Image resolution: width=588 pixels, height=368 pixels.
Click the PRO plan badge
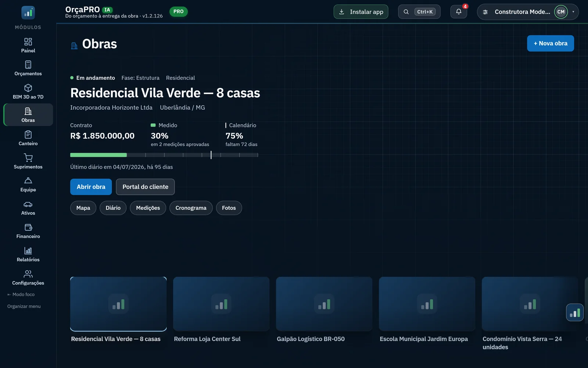pos(179,12)
